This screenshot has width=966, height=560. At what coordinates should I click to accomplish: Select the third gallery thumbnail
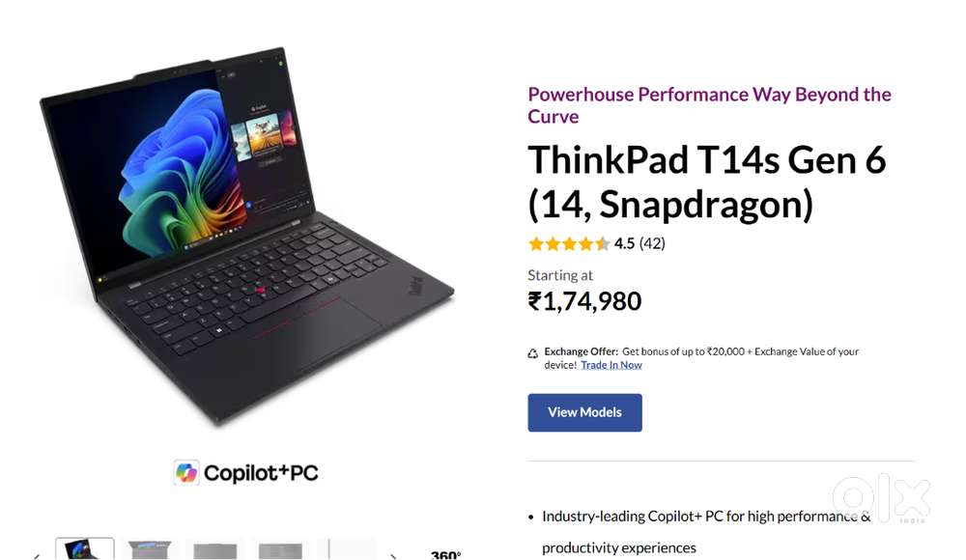tap(215, 549)
